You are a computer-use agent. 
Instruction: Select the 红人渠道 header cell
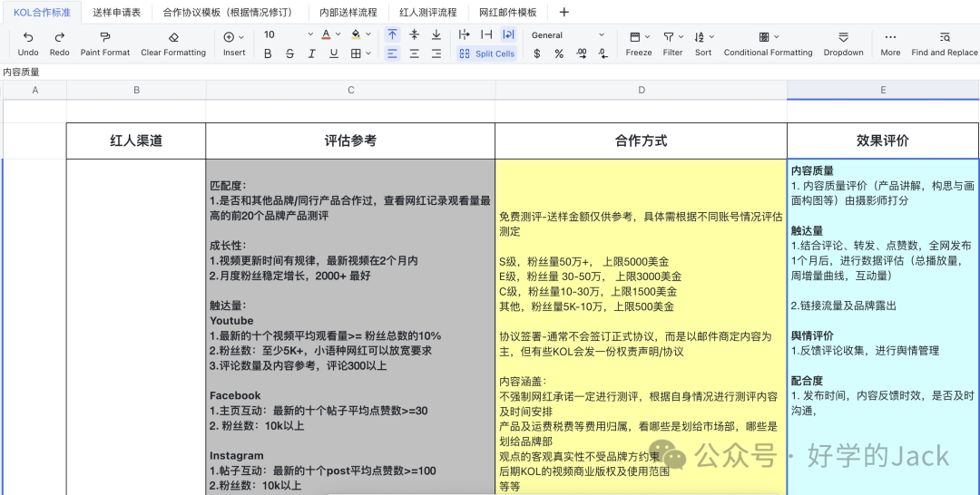click(x=136, y=141)
